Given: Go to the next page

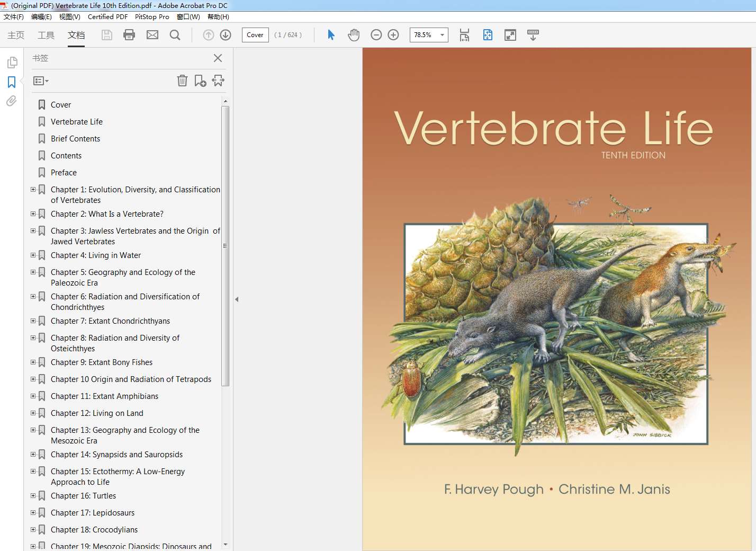Looking at the screenshot, I should pyautogui.click(x=225, y=35).
